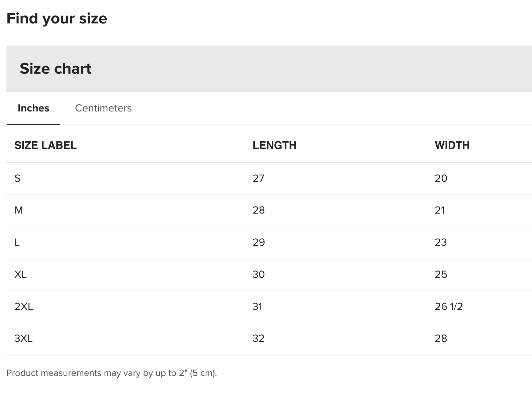Select the M size label
The image size is (532, 397).
(19, 210)
